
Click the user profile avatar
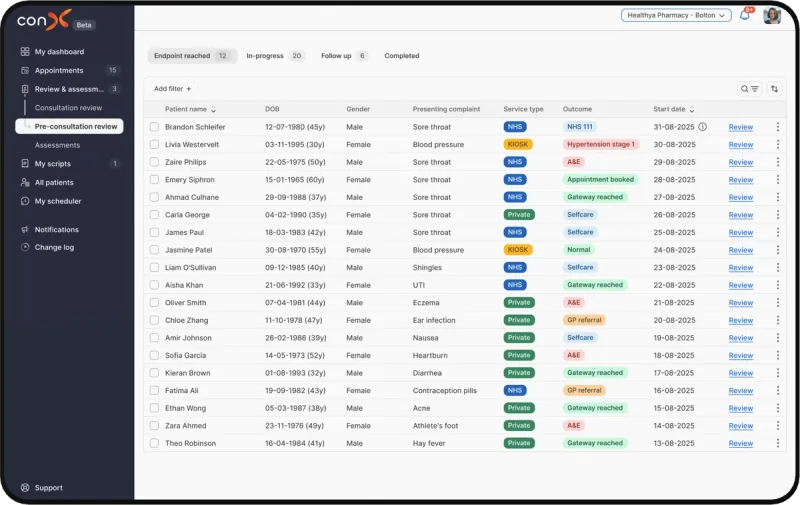(x=772, y=15)
